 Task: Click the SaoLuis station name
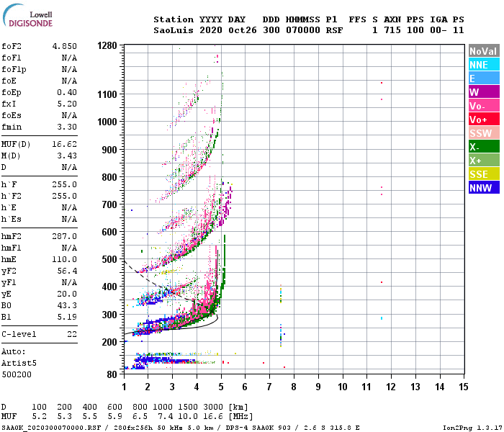pos(174,30)
